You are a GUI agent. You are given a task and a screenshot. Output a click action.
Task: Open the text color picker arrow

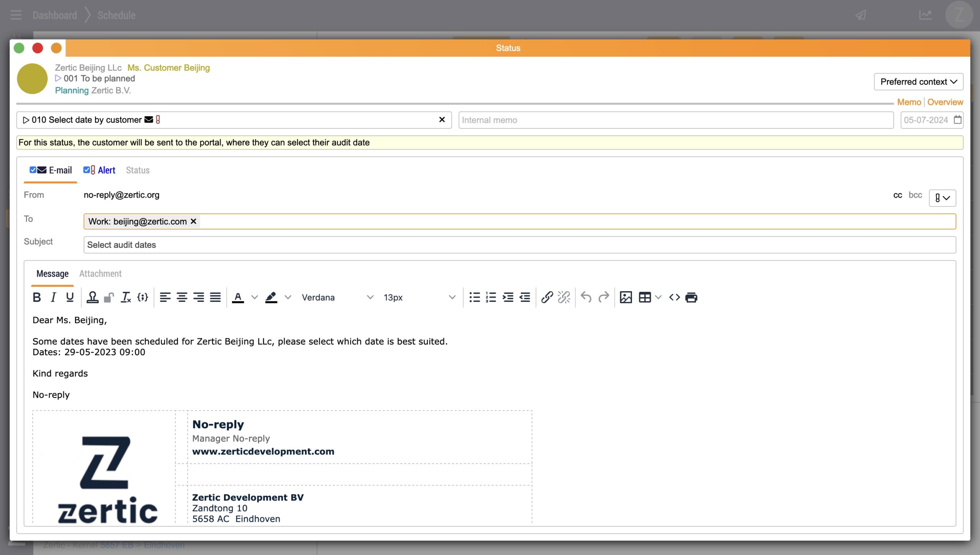255,297
